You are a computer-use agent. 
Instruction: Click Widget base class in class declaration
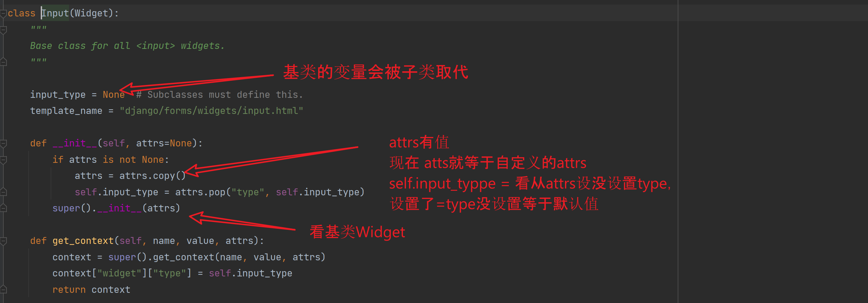91,13
